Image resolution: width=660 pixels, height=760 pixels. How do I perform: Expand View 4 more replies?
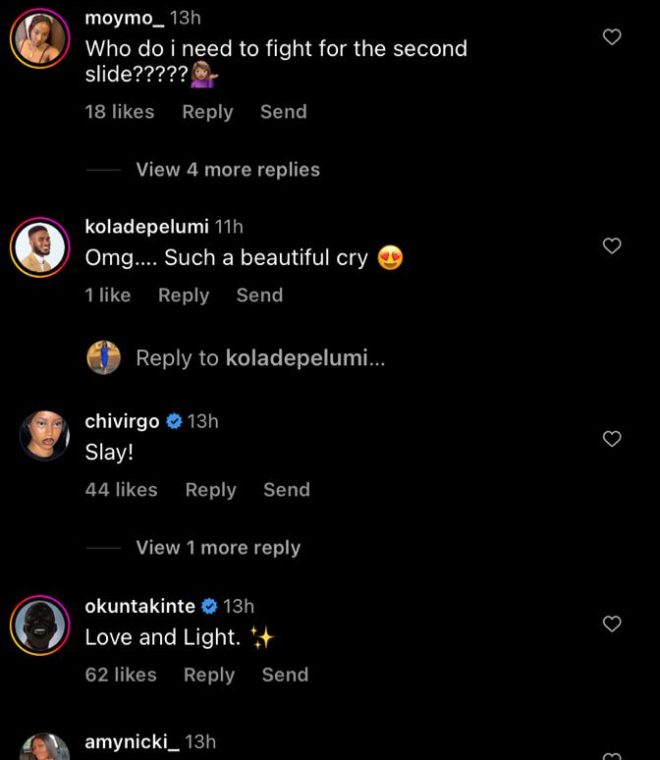click(228, 170)
